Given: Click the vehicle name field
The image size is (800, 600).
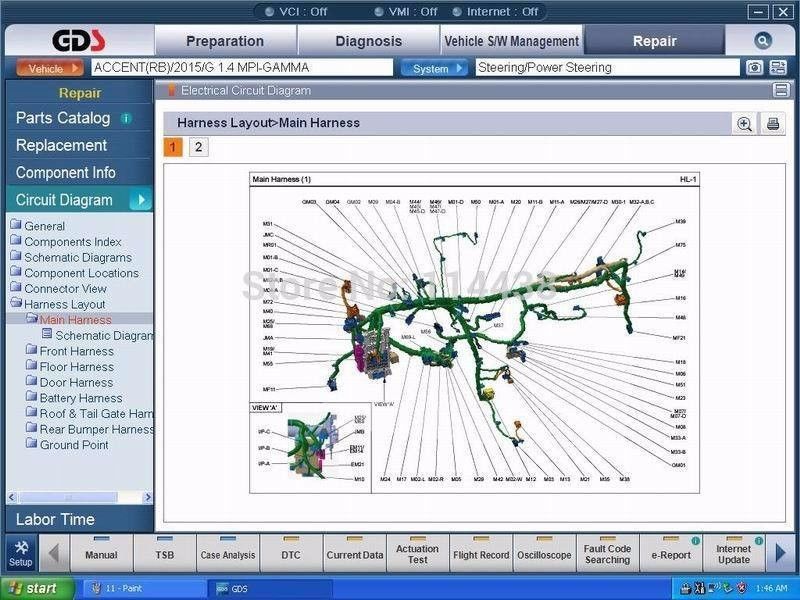Looking at the screenshot, I should click(242, 68).
